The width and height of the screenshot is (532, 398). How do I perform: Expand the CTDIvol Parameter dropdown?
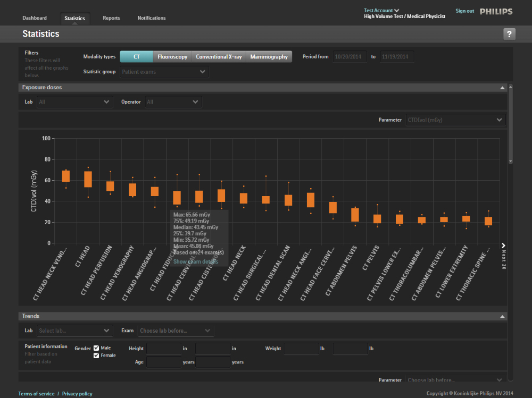(x=455, y=120)
